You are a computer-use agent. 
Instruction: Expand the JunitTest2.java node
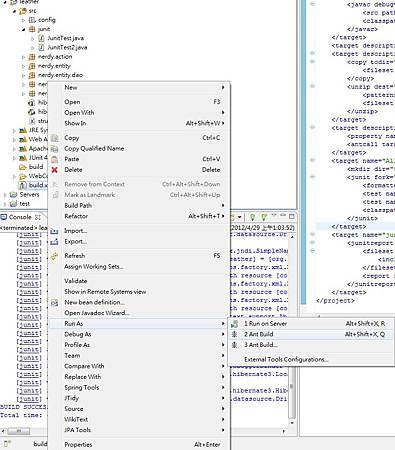pyautogui.click(x=32, y=48)
